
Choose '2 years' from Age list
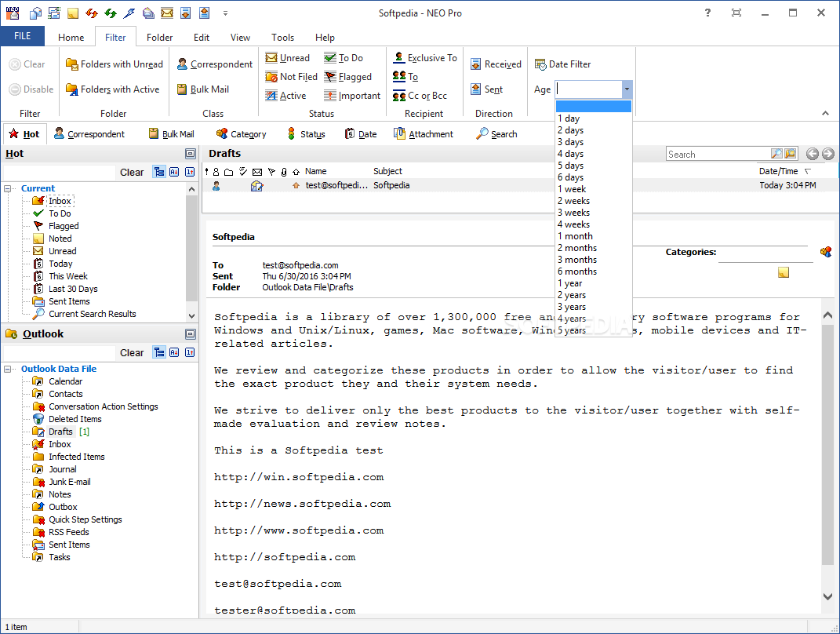594,295
